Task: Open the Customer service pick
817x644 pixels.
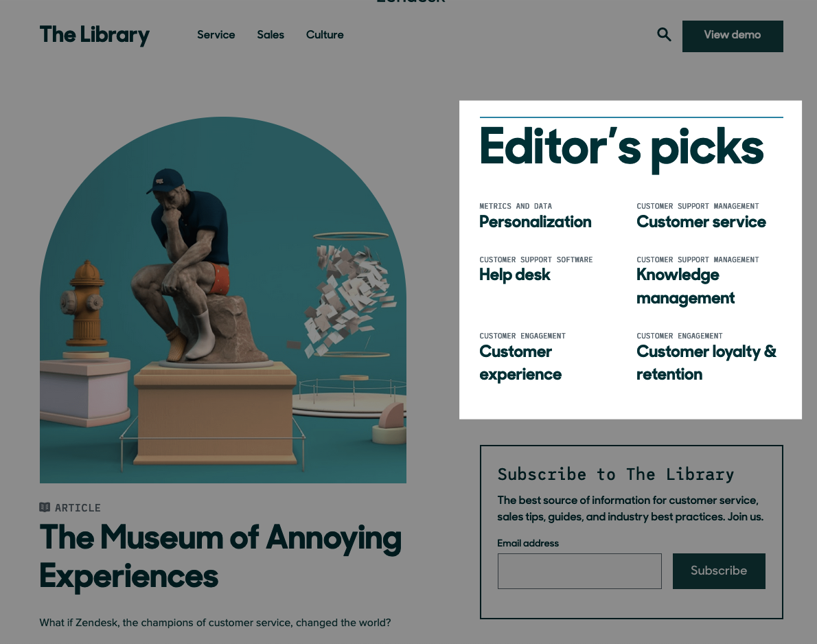Action: [x=701, y=222]
